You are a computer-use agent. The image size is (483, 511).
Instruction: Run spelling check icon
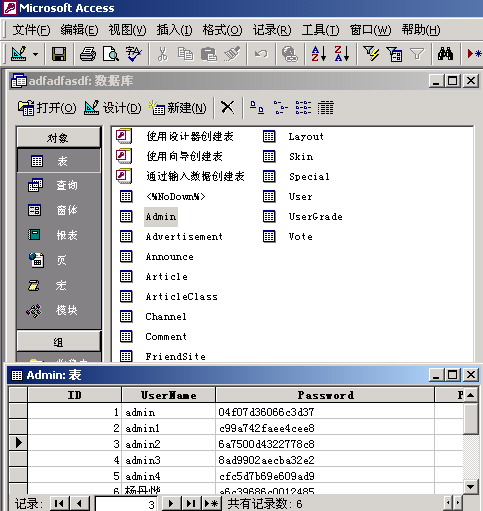[x=134, y=54]
